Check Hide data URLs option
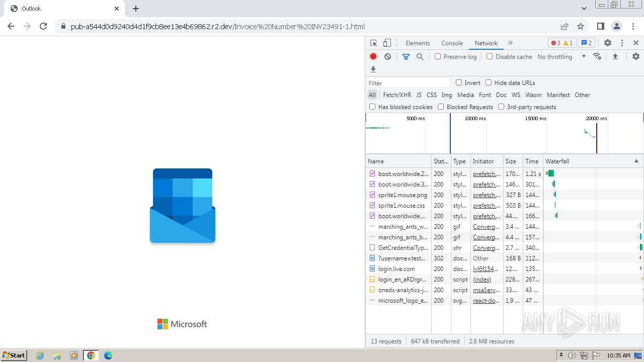Image resolution: width=644 pixels, height=362 pixels. point(489,83)
